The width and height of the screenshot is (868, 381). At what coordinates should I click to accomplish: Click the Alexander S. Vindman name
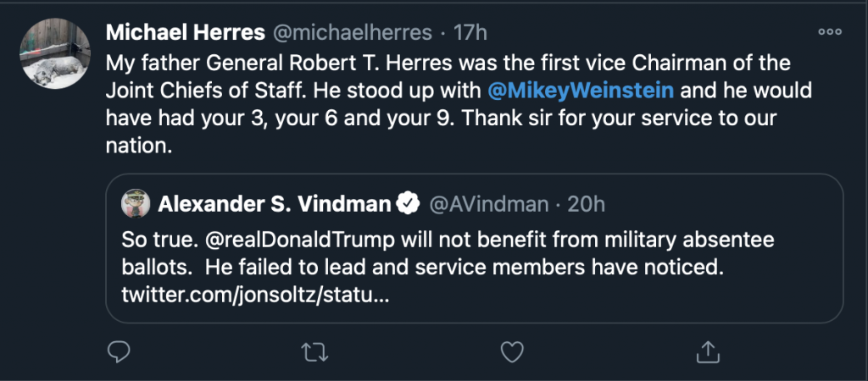tap(274, 204)
